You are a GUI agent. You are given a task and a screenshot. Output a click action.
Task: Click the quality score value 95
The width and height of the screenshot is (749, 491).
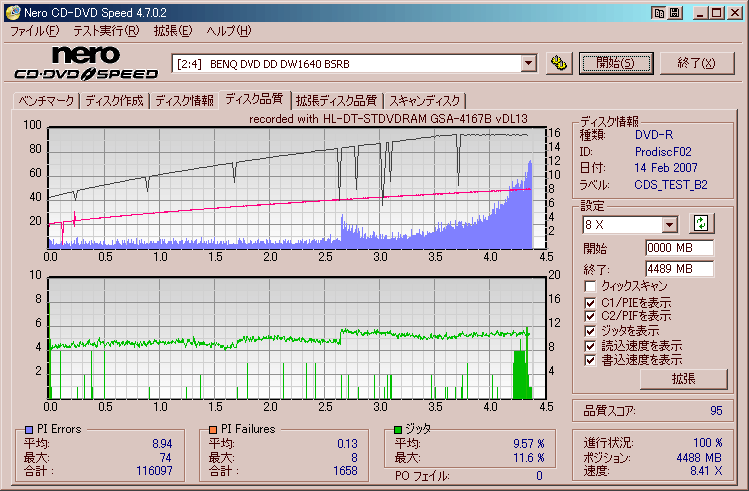[716, 411]
